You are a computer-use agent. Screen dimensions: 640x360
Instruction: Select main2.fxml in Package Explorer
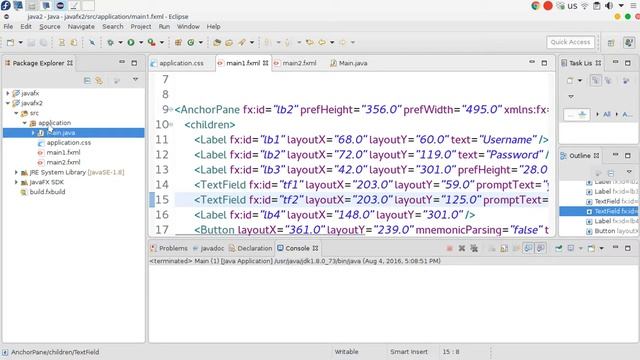[x=63, y=162]
